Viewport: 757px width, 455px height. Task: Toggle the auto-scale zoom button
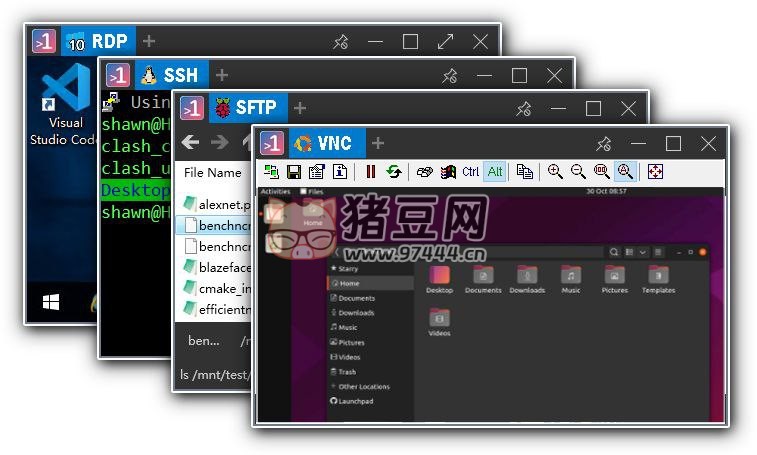(626, 172)
